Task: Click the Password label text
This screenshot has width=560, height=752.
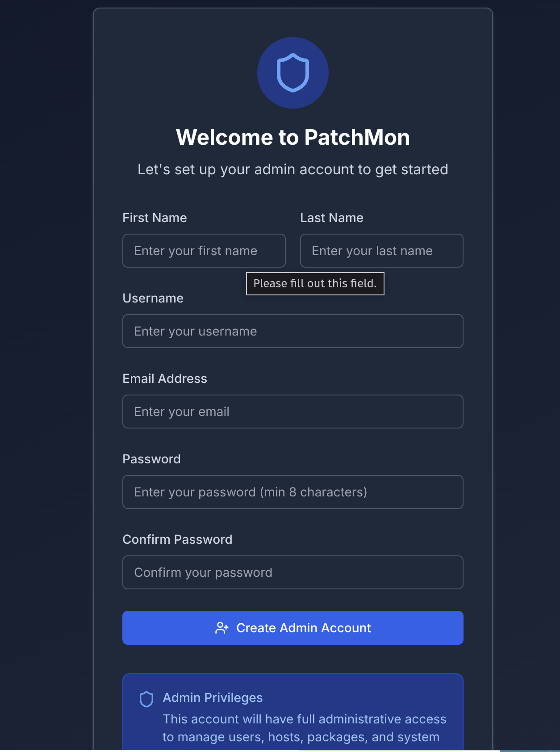Action: pyautogui.click(x=151, y=459)
